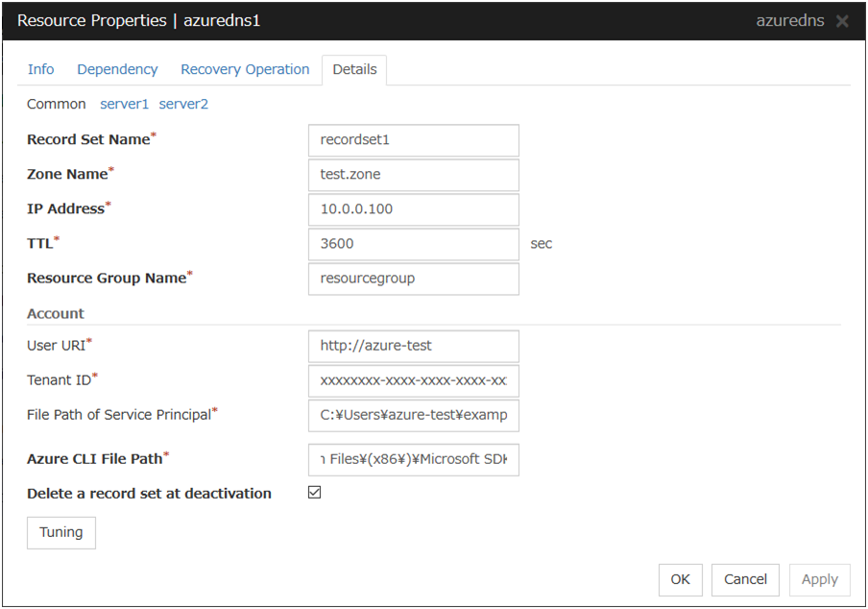Click the File Path of Service Principal field
Image resolution: width=868 pixels, height=609 pixels.
[413, 415]
